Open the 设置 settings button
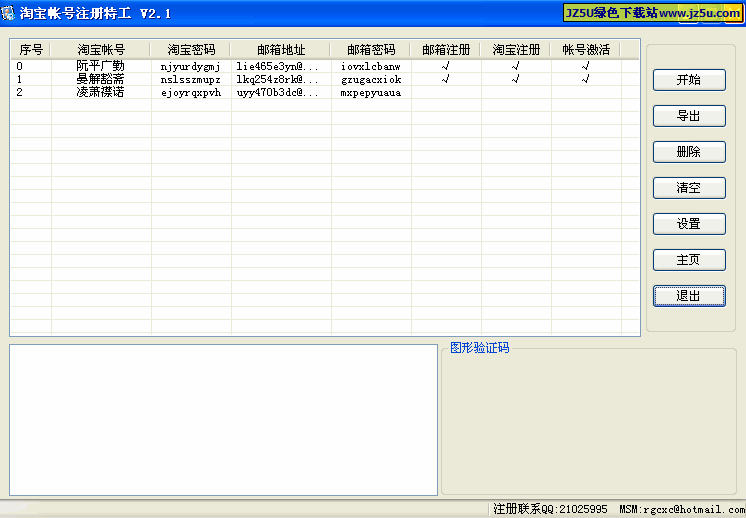This screenshot has height=518, width=746. pos(689,224)
